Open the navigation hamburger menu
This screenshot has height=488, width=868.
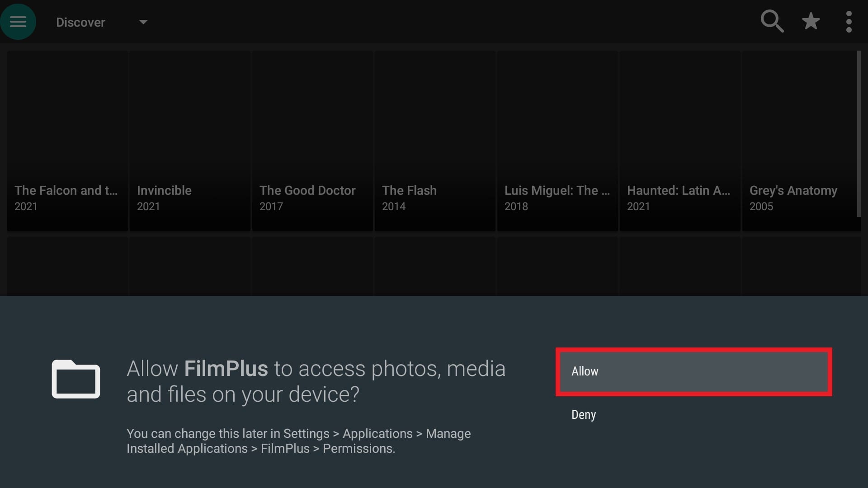click(x=18, y=21)
